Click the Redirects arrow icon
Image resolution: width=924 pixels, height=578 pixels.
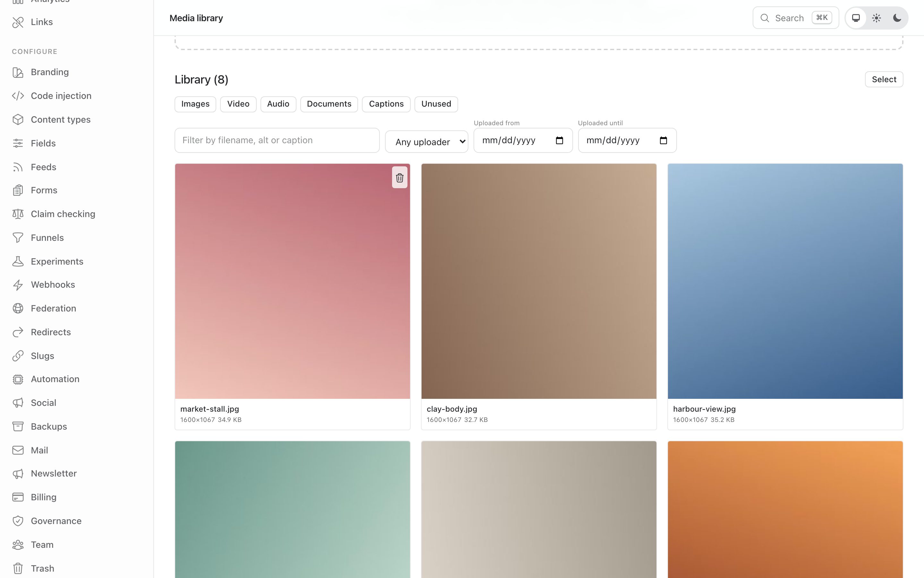click(x=18, y=332)
